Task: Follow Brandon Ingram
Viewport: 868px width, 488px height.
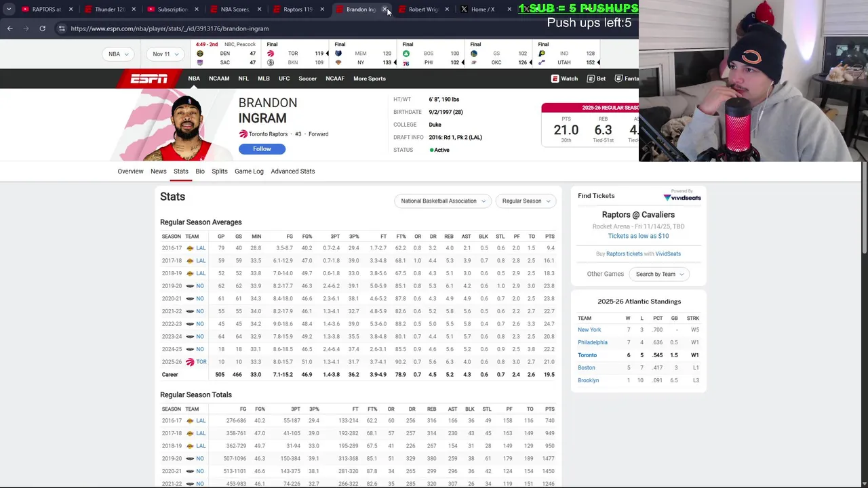Action: coord(262,149)
